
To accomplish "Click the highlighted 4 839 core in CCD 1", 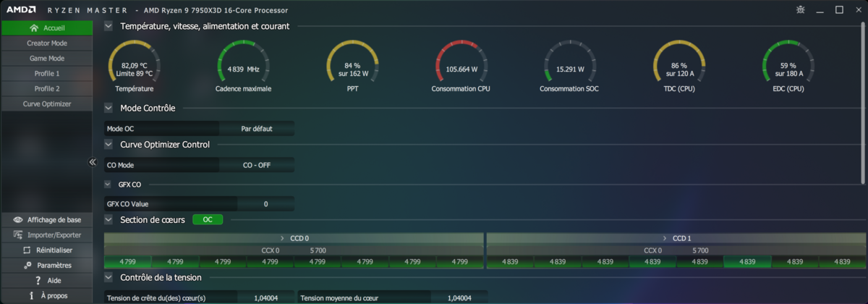I will point(747,262).
